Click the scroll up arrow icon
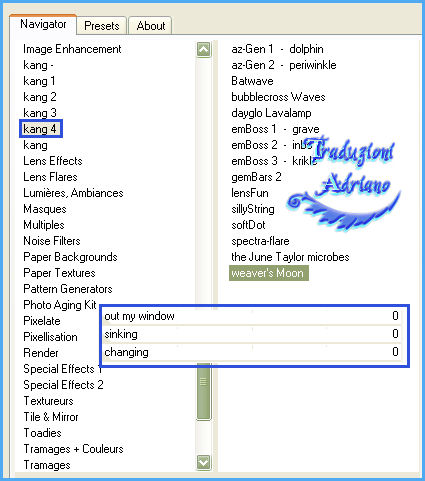This screenshot has height=481, width=425. pyautogui.click(x=203, y=50)
